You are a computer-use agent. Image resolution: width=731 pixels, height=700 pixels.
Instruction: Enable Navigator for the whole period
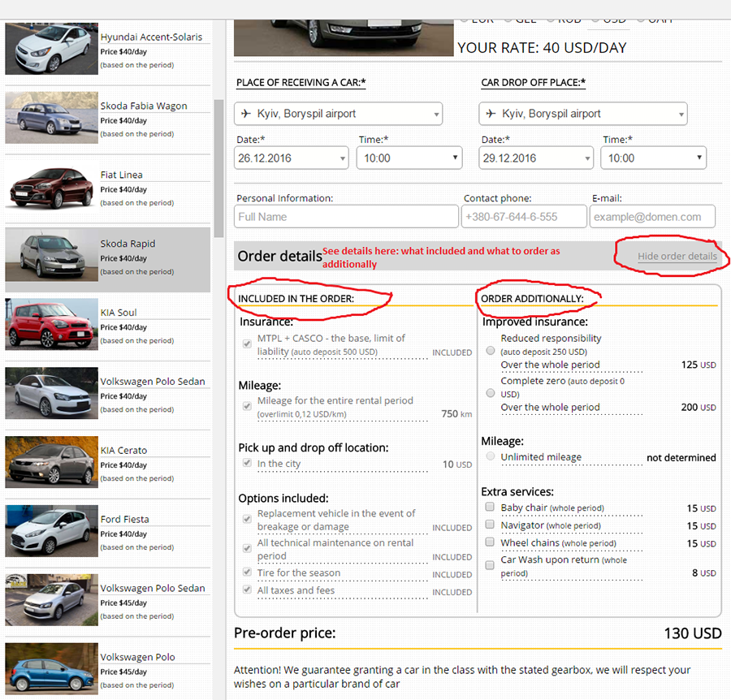[x=490, y=524]
